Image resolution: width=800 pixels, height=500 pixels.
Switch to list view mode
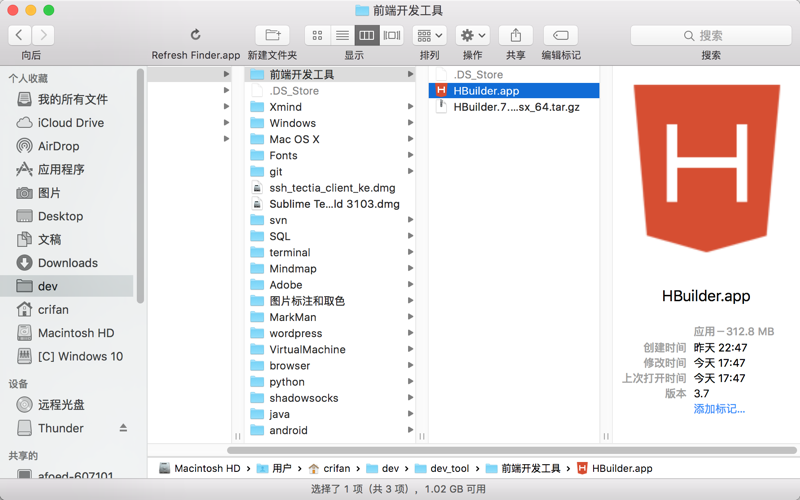[342, 35]
